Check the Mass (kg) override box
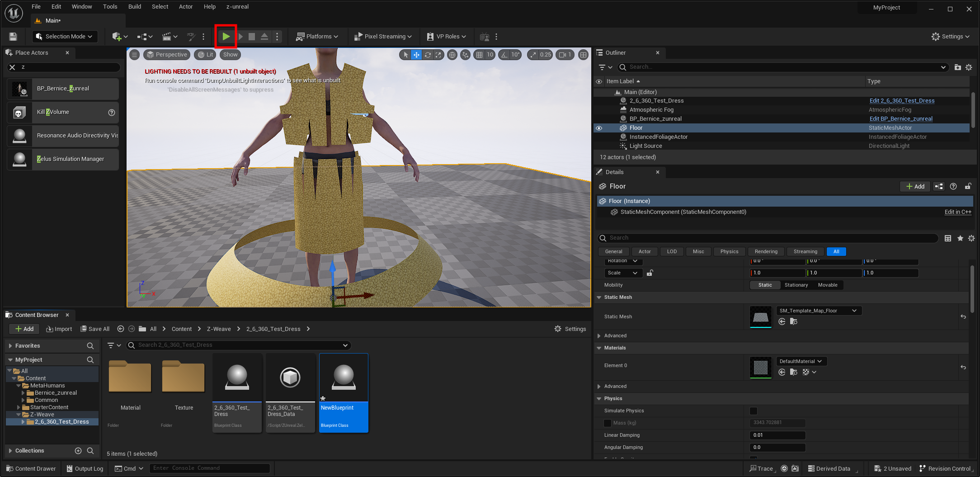 pos(608,423)
